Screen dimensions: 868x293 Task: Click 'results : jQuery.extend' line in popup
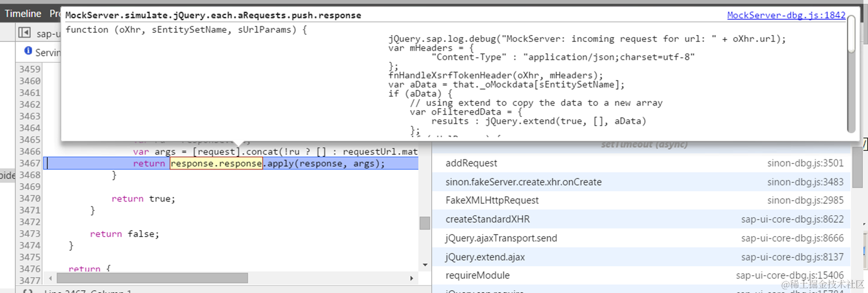tap(539, 121)
